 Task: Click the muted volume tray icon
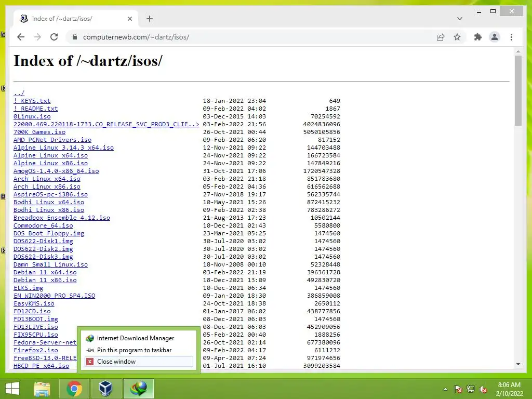click(483, 389)
